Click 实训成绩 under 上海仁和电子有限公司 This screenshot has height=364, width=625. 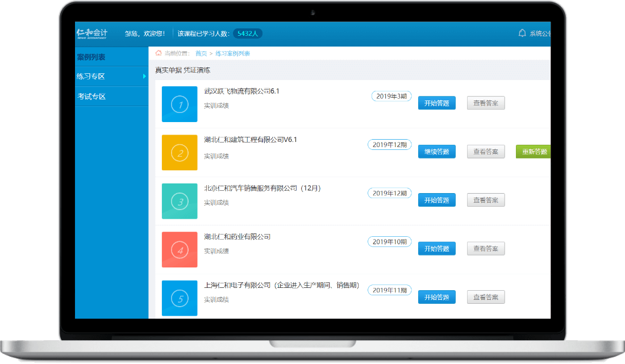[x=216, y=300]
